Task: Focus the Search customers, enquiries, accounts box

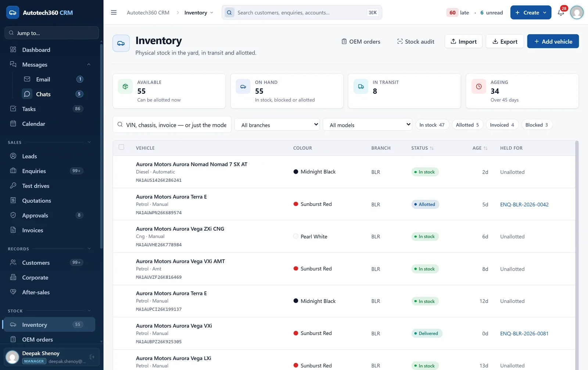Action: click(302, 13)
